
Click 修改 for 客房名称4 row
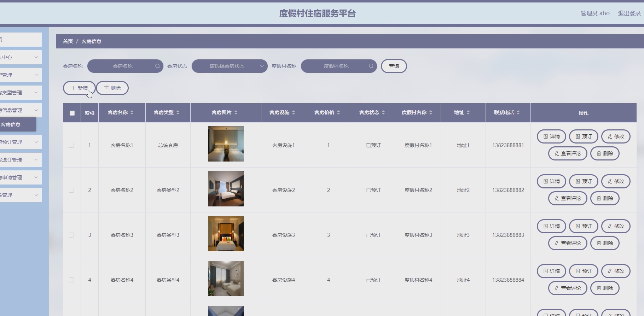point(616,271)
